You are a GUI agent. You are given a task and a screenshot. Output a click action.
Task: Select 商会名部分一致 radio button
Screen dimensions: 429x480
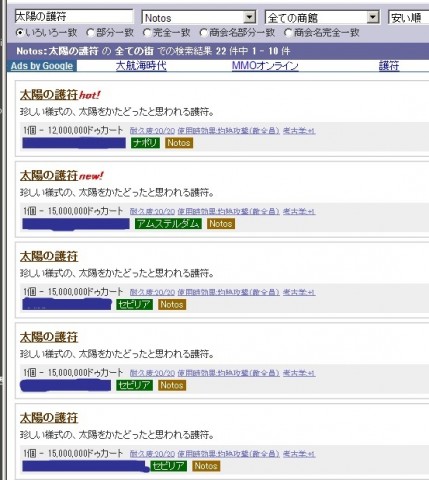pyautogui.click(x=203, y=33)
